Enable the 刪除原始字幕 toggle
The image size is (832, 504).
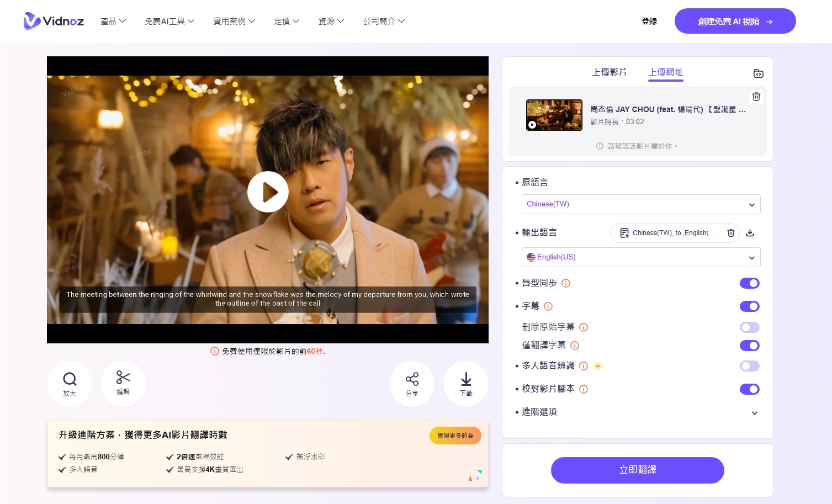tap(749, 327)
